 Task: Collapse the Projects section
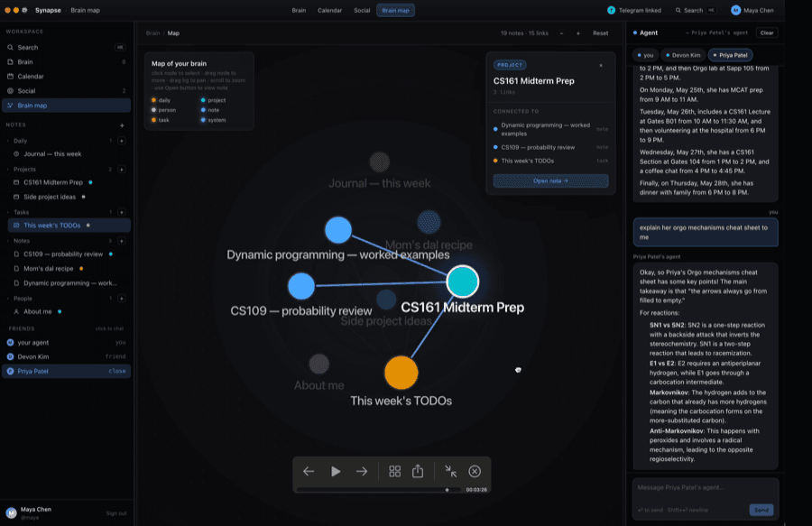[8, 170]
